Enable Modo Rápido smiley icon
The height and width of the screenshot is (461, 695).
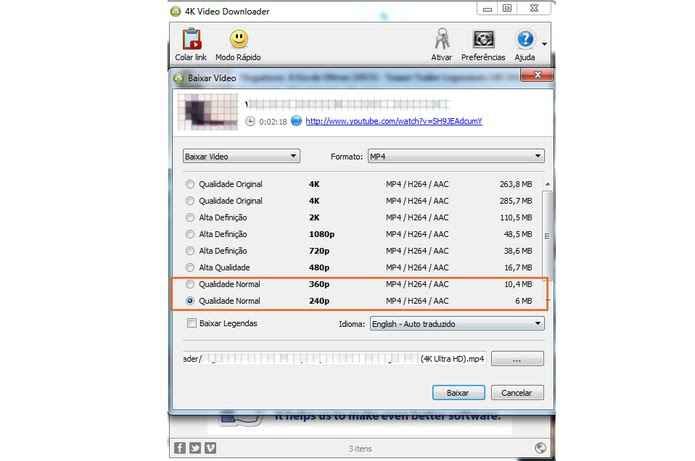[239, 39]
